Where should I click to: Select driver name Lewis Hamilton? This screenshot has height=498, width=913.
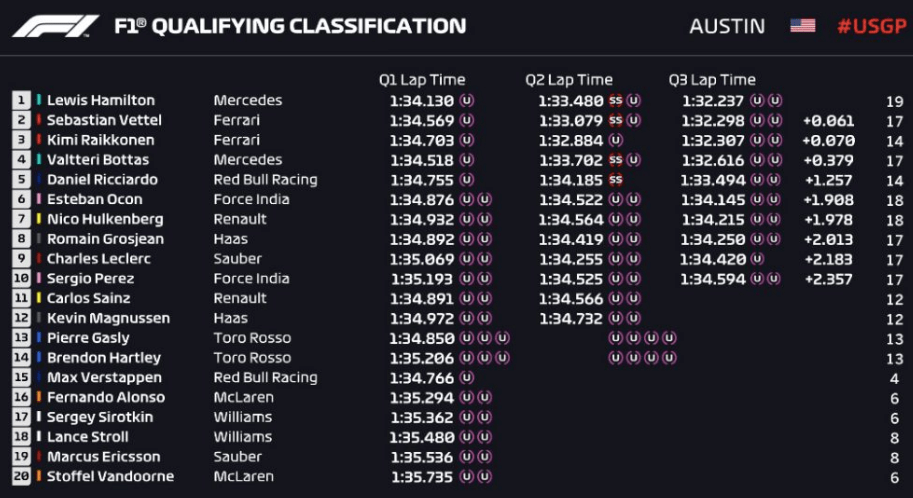tap(101, 100)
